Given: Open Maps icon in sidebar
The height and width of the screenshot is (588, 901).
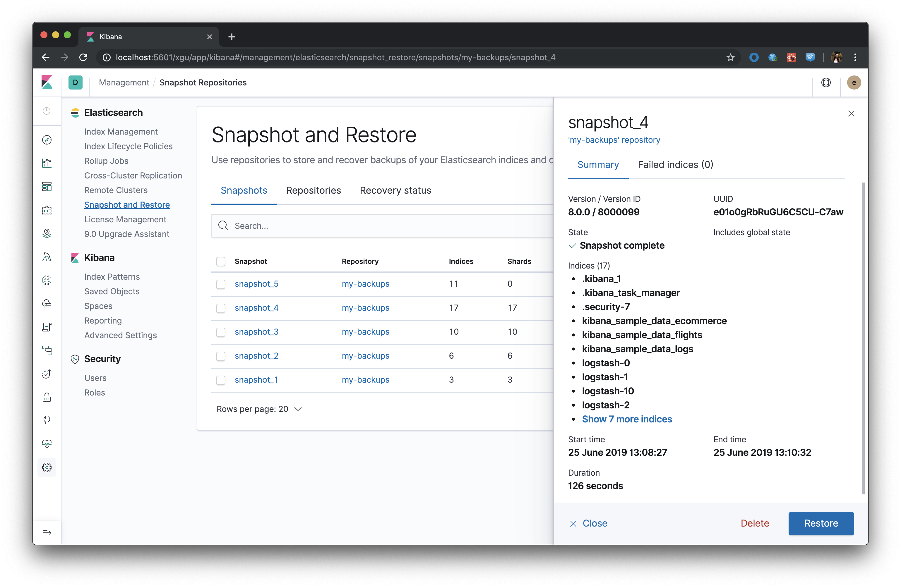Looking at the screenshot, I should click(x=47, y=233).
